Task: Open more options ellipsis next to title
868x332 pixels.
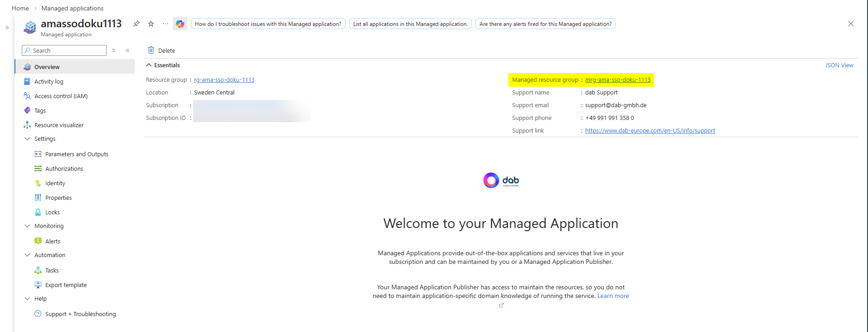Action: click(x=166, y=24)
